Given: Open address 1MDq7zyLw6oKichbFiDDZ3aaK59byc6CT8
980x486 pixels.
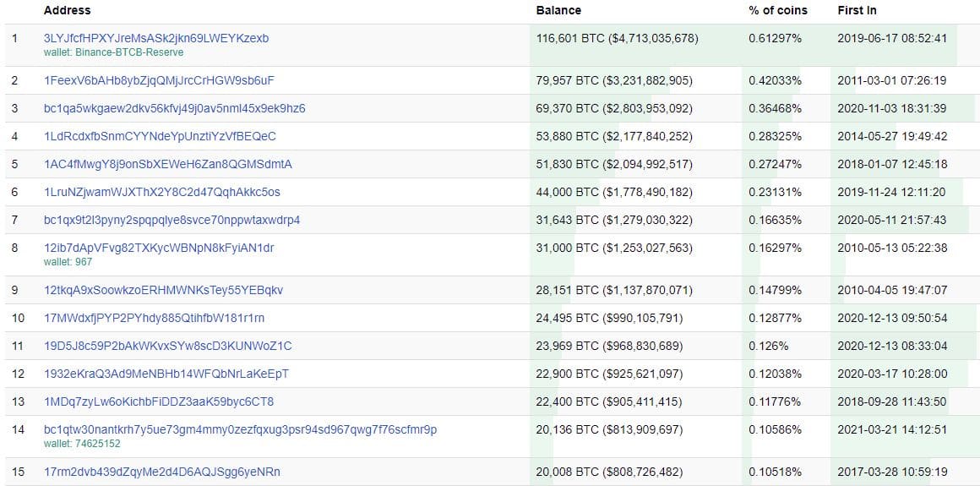Looking at the screenshot, I should (159, 401).
